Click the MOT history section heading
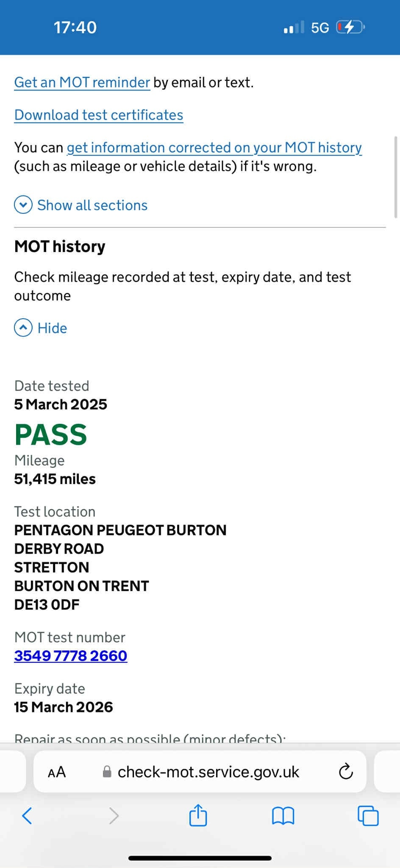 pos(60,246)
